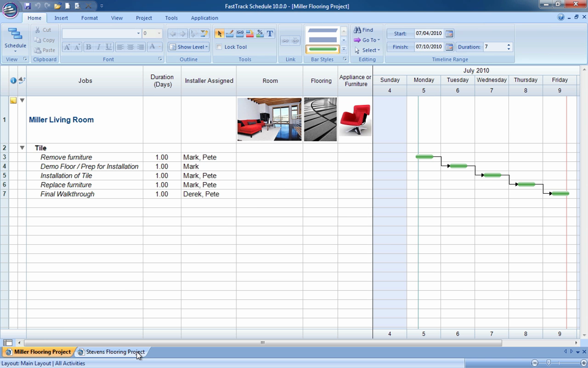Click the Align center icon in Font group
Image resolution: width=588 pixels, height=368 pixels.
point(130,47)
